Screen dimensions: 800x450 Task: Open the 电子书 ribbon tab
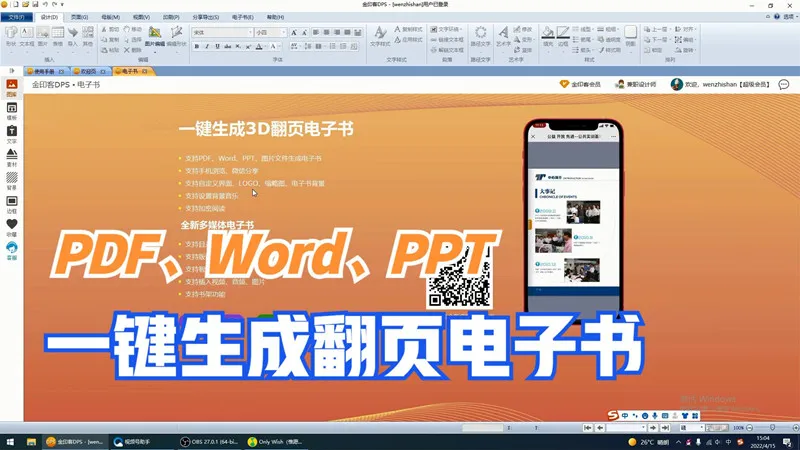[x=242, y=17]
